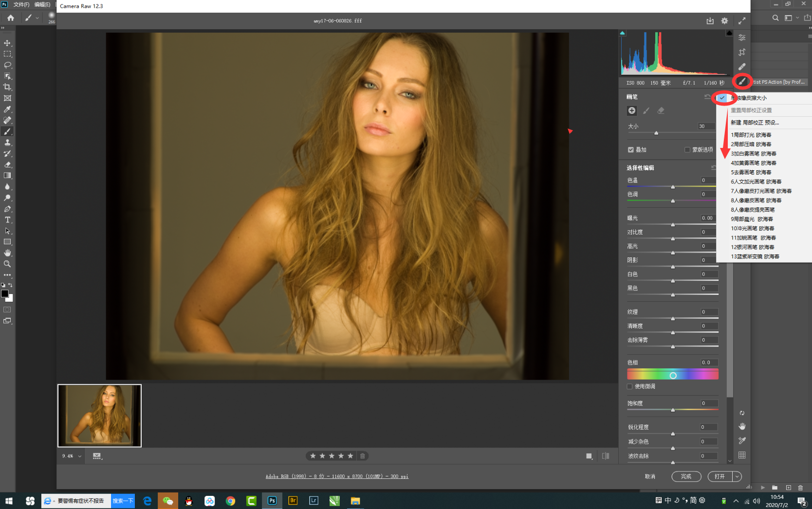Select Camera Raw Adjustment Brush icon

pos(742,81)
